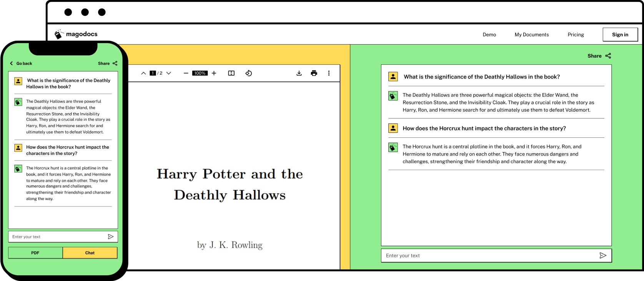Click the share icon in desktop chat panel

tap(608, 56)
